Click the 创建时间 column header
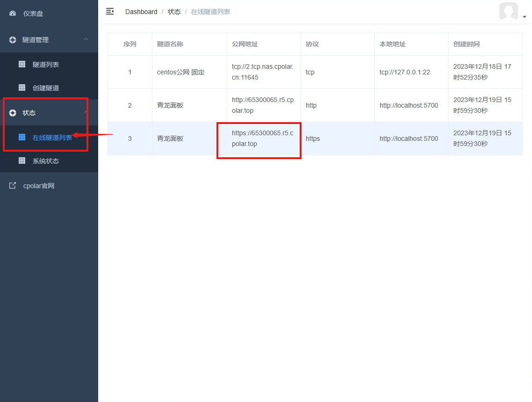The height and width of the screenshot is (402, 532). coord(486,44)
